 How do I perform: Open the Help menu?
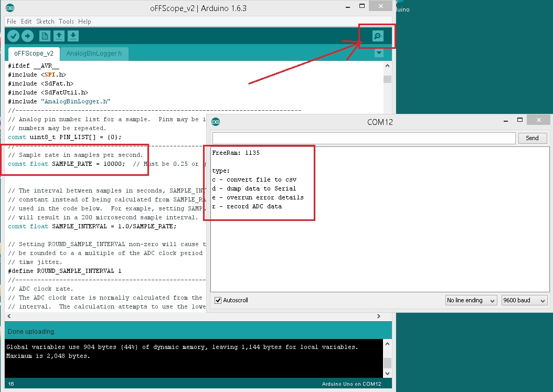click(84, 22)
